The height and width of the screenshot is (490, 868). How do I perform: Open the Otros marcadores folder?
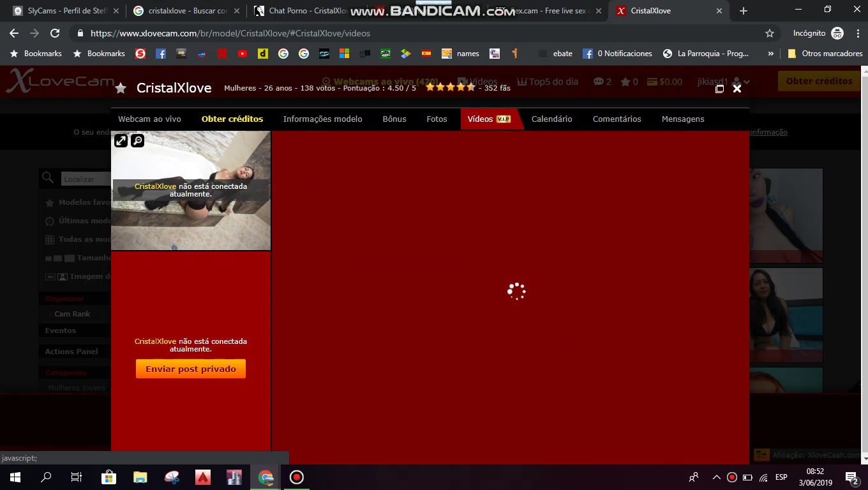tap(825, 54)
